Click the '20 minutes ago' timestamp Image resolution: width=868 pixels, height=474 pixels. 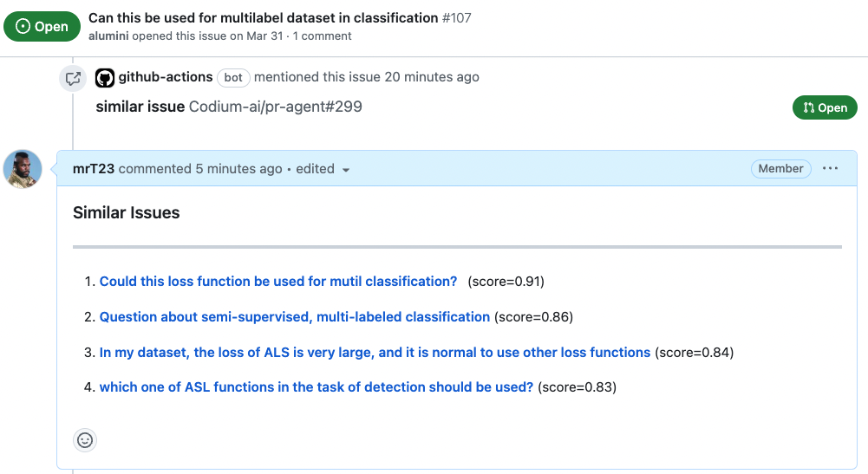pyautogui.click(x=431, y=77)
